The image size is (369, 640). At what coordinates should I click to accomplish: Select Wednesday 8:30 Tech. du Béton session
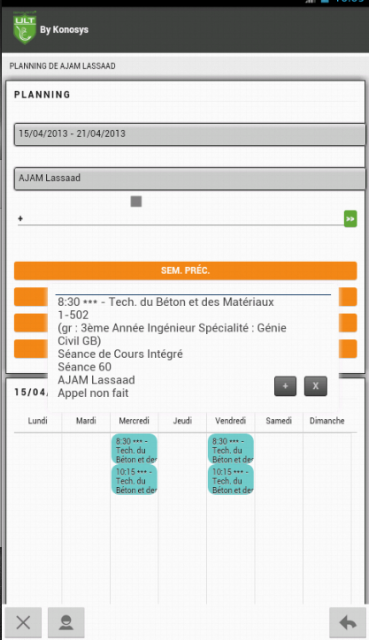[134, 449]
